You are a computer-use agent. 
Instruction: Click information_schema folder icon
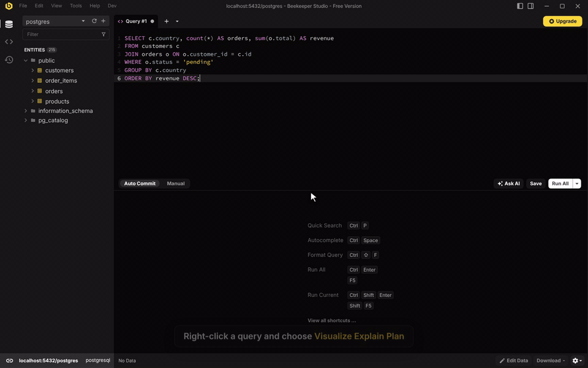click(x=33, y=111)
